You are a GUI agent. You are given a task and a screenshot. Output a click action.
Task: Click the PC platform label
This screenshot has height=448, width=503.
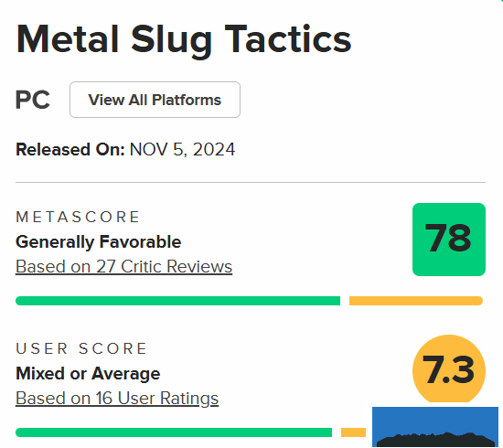pyautogui.click(x=33, y=100)
